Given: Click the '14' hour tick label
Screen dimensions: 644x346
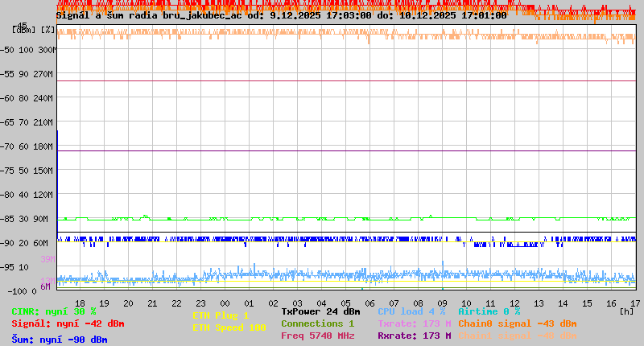Looking at the screenshot, I should pyautogui.click(x=563, y=303).
